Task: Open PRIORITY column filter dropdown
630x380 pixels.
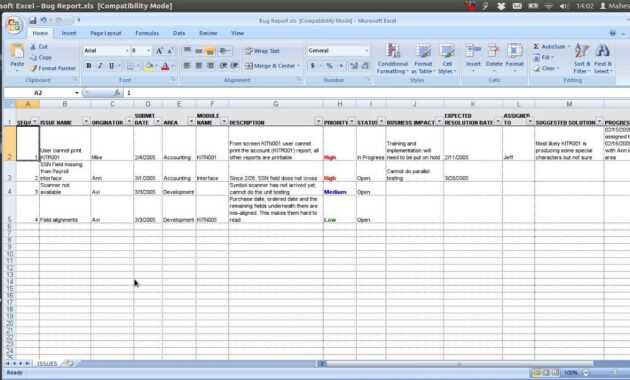Action: 352,122
